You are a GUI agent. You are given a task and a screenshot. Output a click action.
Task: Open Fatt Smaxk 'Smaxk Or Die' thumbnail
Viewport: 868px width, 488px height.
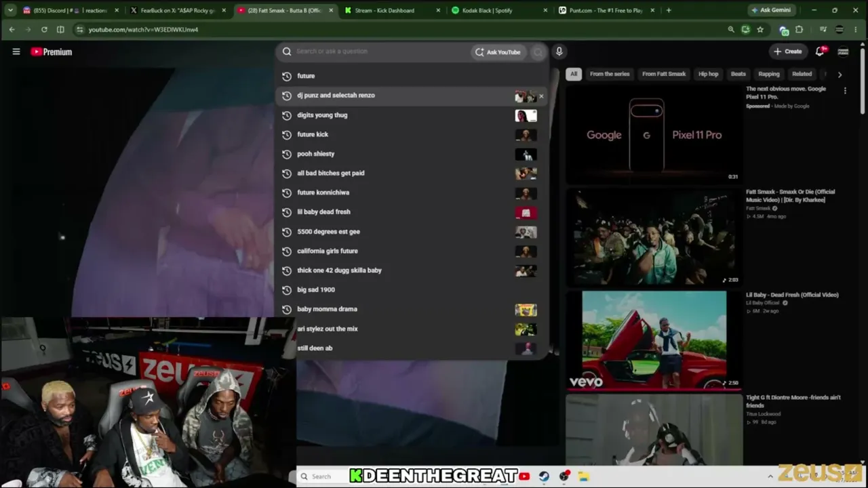click(654, 237)
